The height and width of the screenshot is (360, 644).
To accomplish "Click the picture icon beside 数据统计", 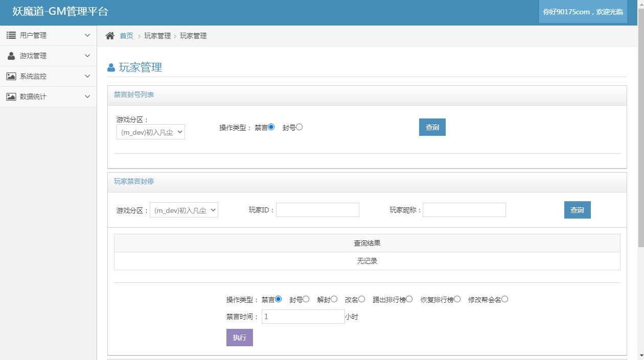I will 11,97.
